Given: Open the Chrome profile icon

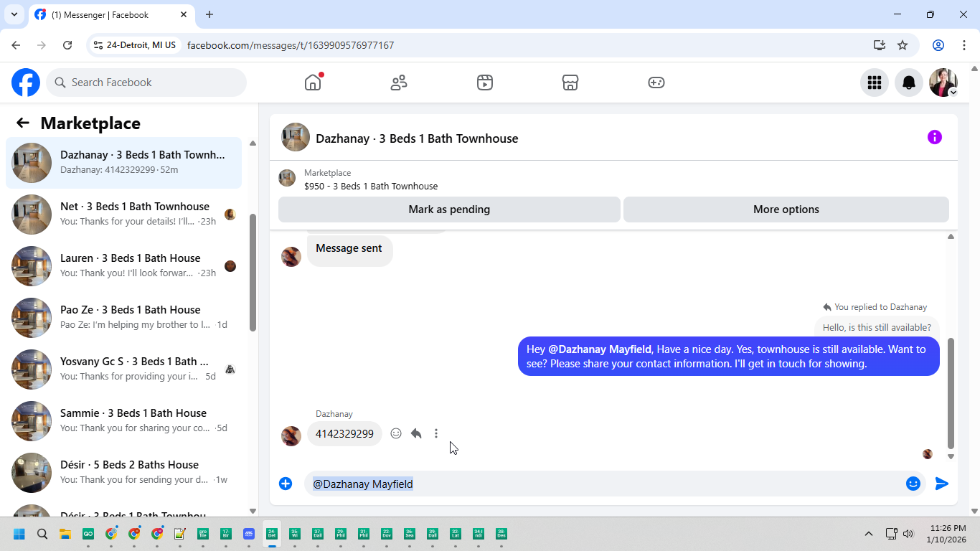Looking at the screenshot, I should [x=938, y=45].
